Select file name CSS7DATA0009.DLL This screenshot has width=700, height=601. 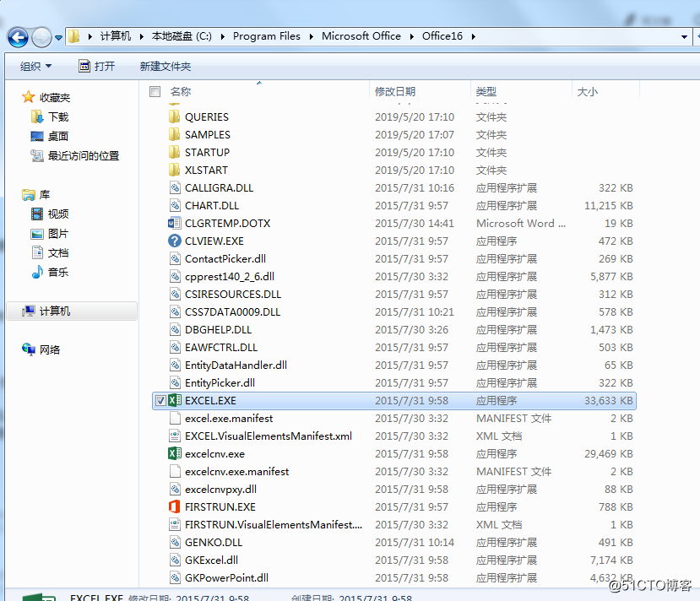[x=232, y=311]
